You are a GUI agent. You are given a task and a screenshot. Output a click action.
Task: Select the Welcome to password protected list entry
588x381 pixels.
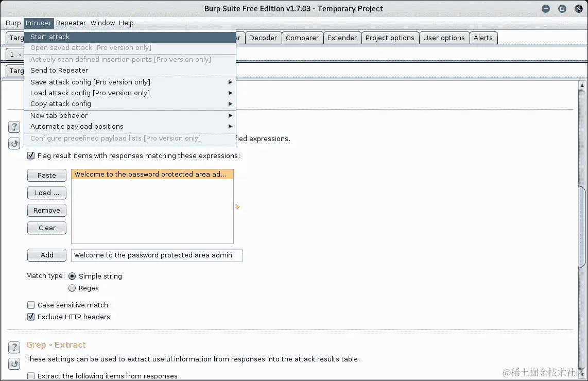tap(152, 175)
